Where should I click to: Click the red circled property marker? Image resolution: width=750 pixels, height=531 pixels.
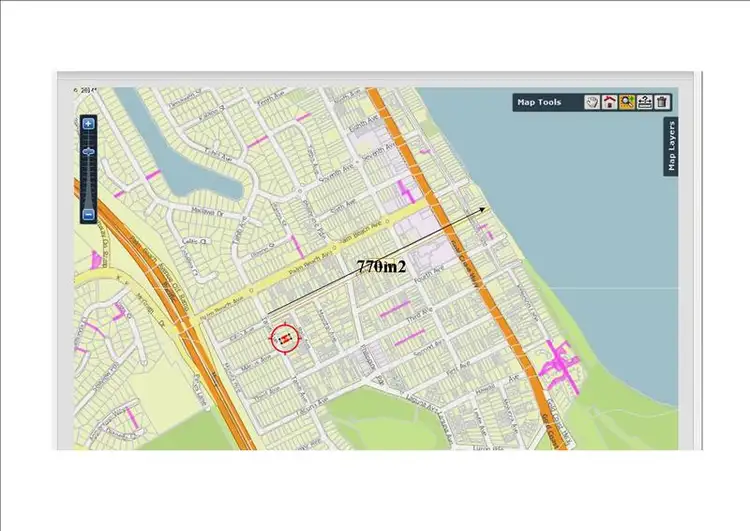coord(284,340)
